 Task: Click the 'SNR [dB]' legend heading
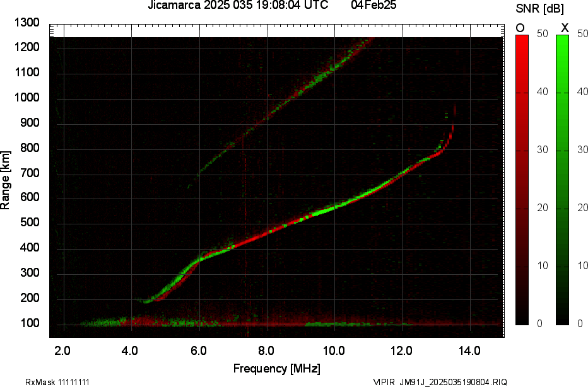pos(539,9)
